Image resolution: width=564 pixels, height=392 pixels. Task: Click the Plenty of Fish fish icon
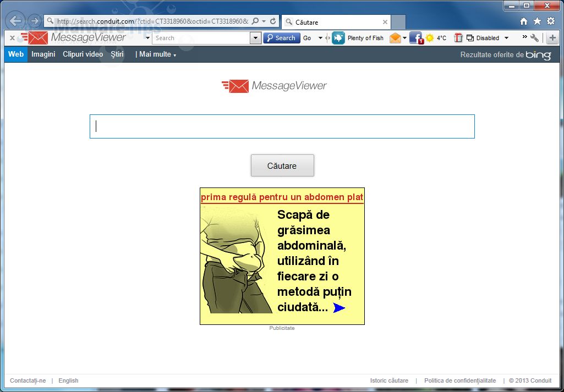(338, 38)
